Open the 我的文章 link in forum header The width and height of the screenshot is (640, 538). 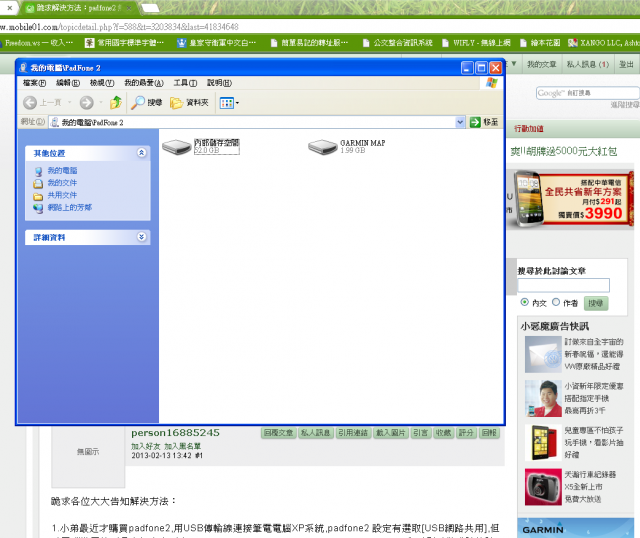(x=542, y=64)
